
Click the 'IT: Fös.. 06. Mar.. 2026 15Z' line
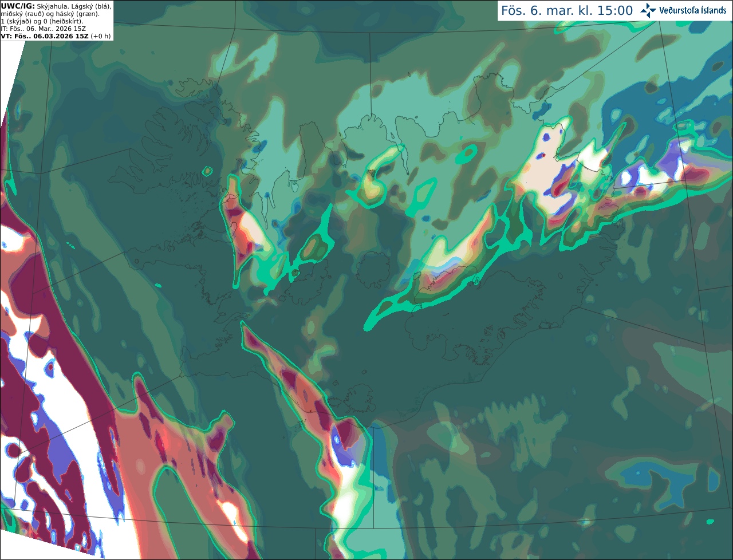42,29
